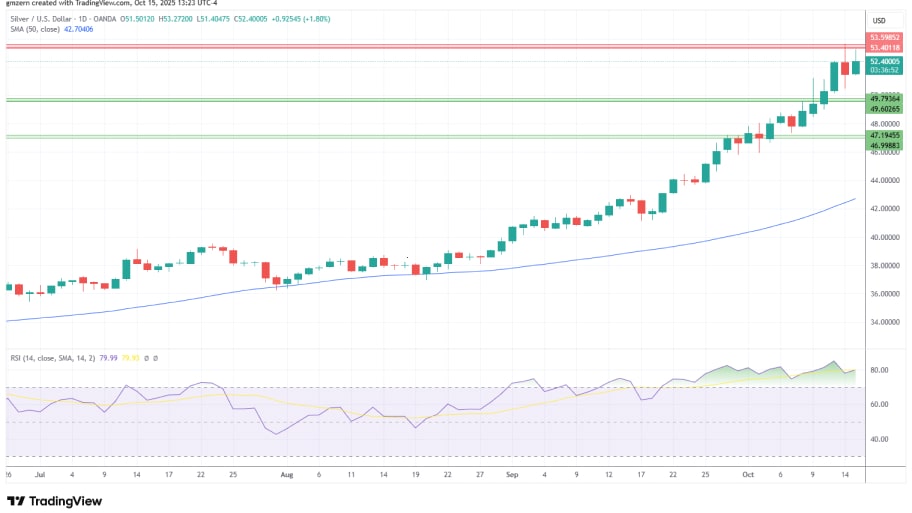912x513 pixels.
Task: Click the red 53.40118 price label
Action: pyautogui.click(x=885, y=47)
